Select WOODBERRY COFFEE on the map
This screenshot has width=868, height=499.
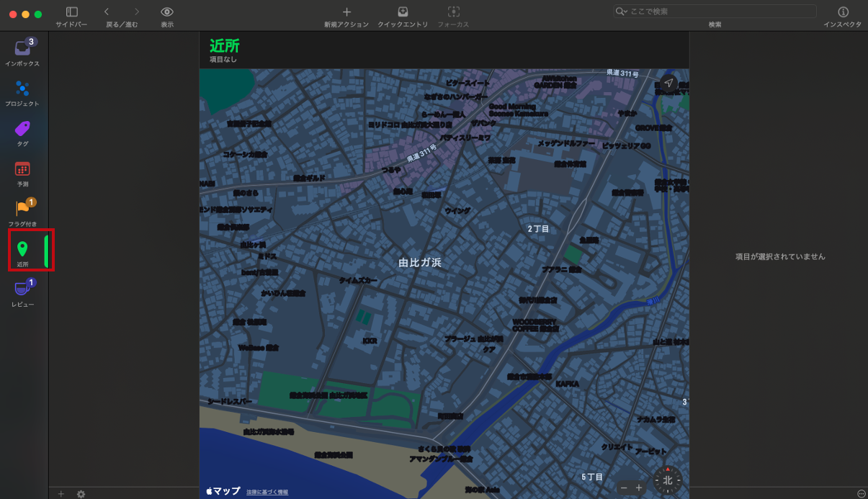[x=534, y=325]
